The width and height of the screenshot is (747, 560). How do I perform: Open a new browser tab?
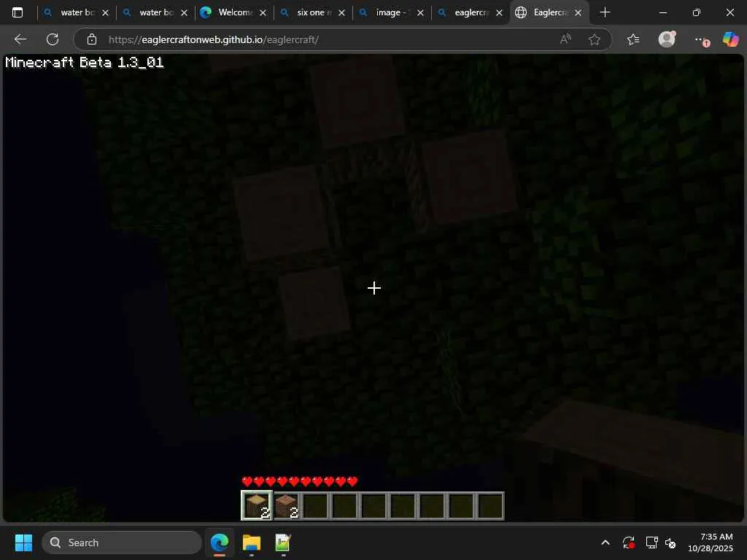(605, 12)
